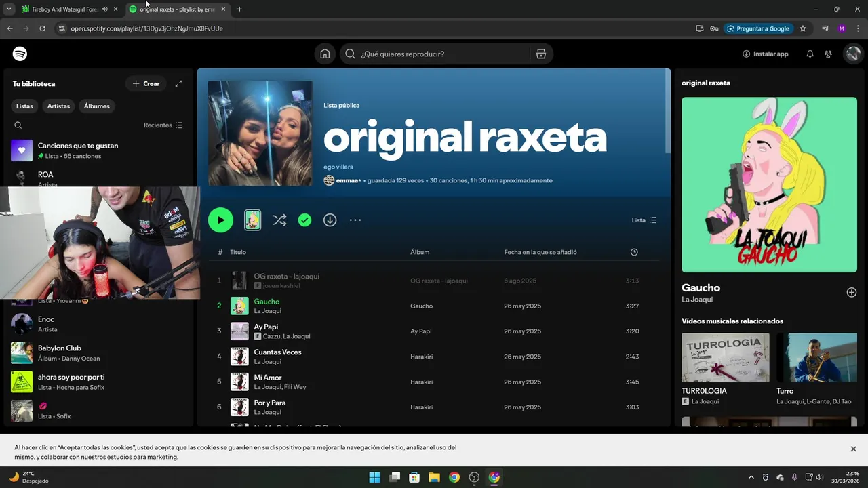The image size is (868, 488).
Task: Select track Ay Papi
Action: 266,327
